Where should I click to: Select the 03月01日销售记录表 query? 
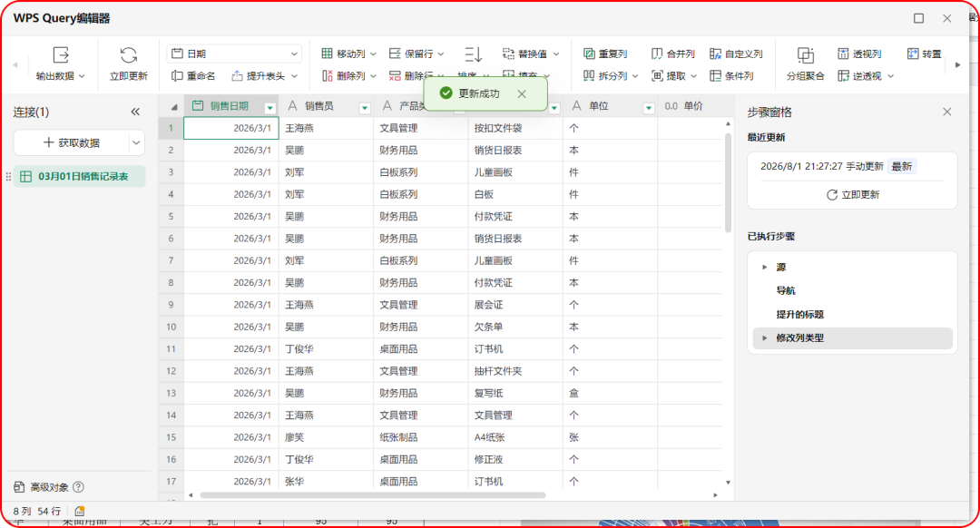click(x=79, y=176)
